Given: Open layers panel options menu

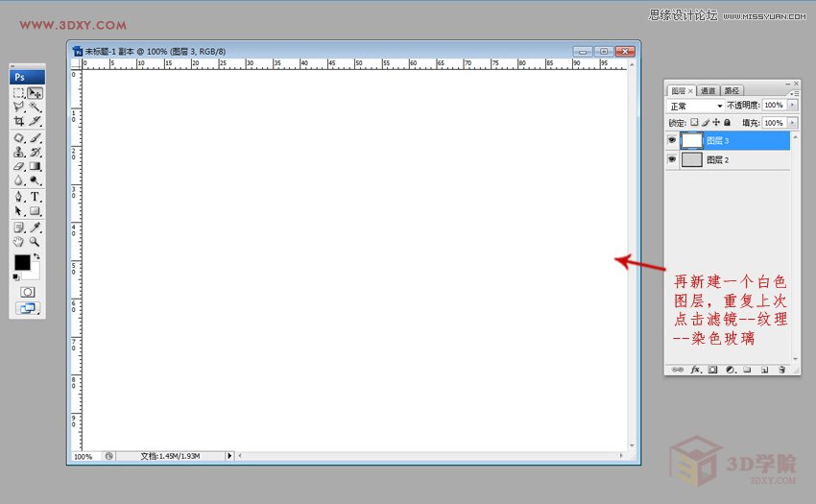Looking at the screenshot, I should click(794, 93).
